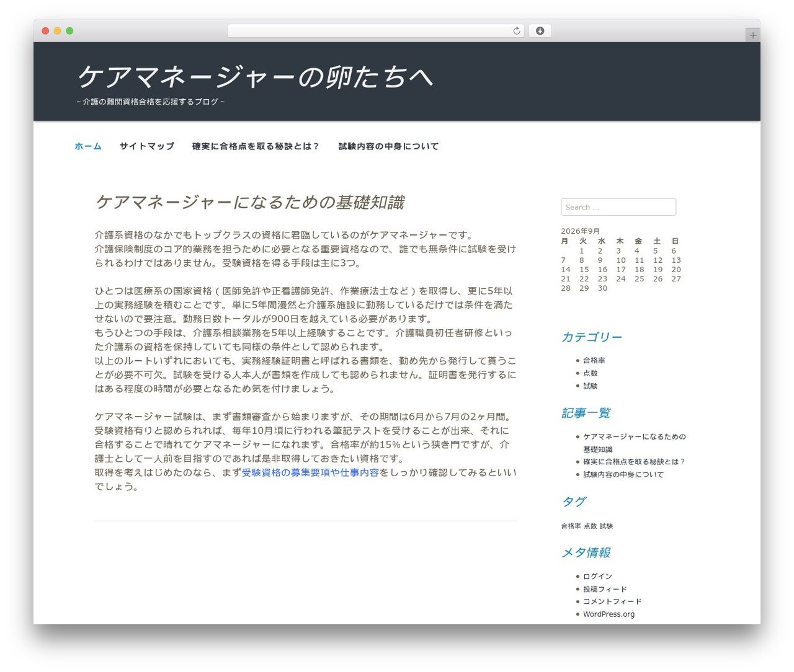Click the カテゴリー sidebar heading

[x=591, y=337]
